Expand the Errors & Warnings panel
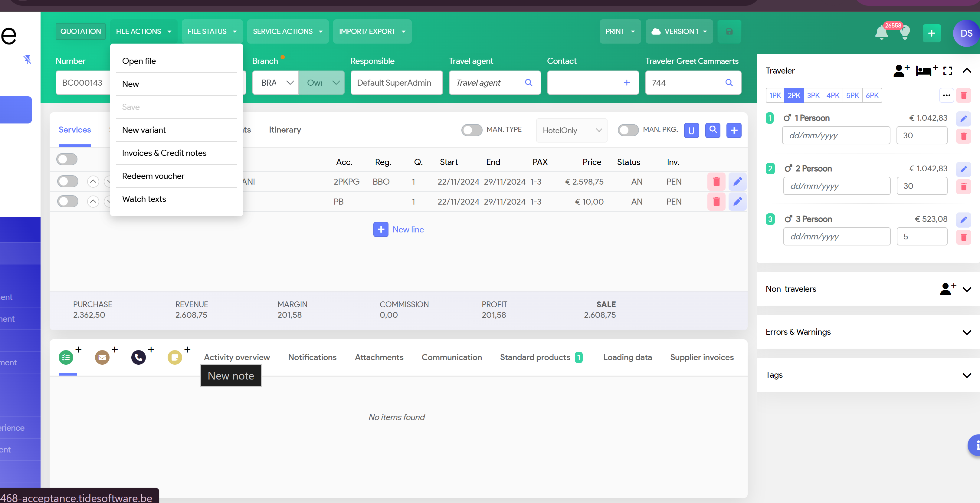980x503 pixels. [x=966, y=332]
